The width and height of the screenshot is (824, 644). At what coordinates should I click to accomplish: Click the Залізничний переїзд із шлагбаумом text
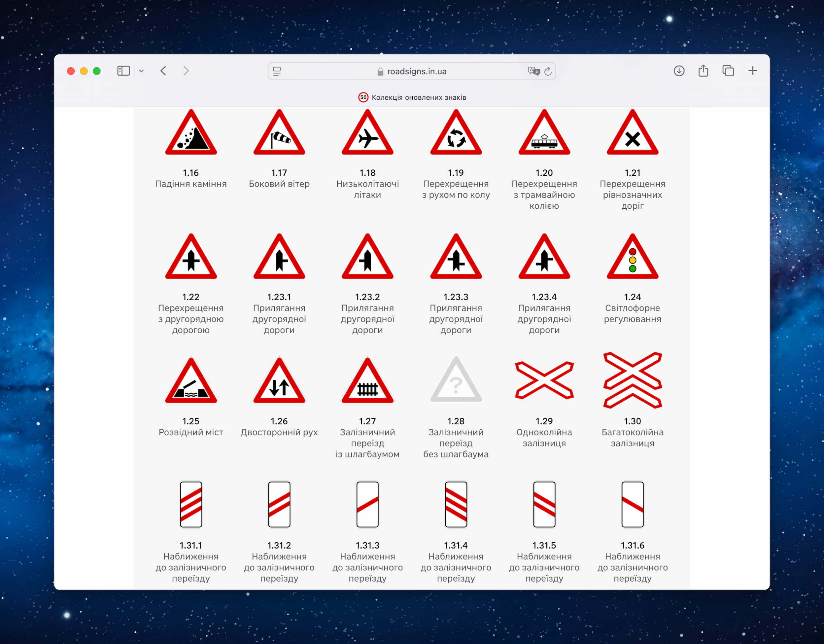[367, 443]
